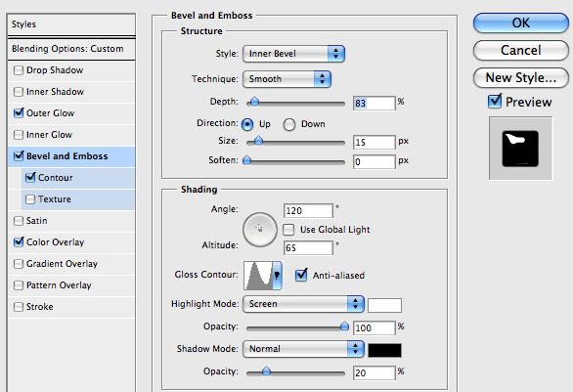
Task: Click the Soften value field showing 0
Action: click(x=375, y=162)
